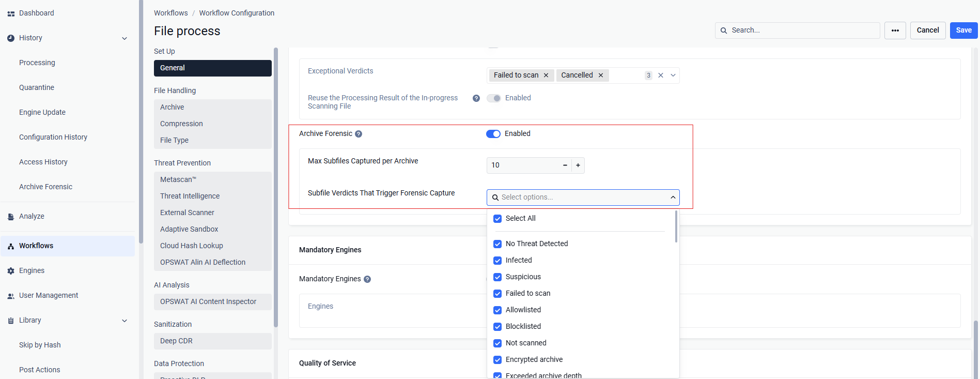980x379 pixels.
Task: Expand the Exceptional Verdicts dropdown arrow
Action: tap(673, 75)
